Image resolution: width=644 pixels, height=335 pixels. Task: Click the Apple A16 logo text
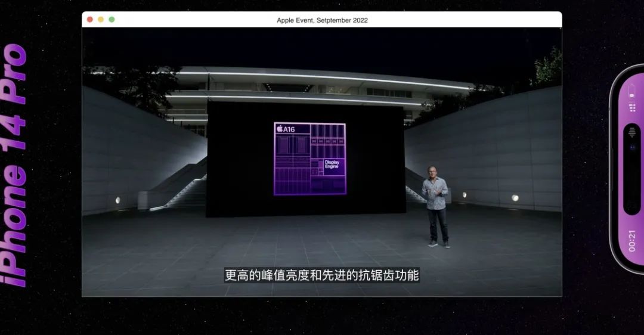pos(286,129)
